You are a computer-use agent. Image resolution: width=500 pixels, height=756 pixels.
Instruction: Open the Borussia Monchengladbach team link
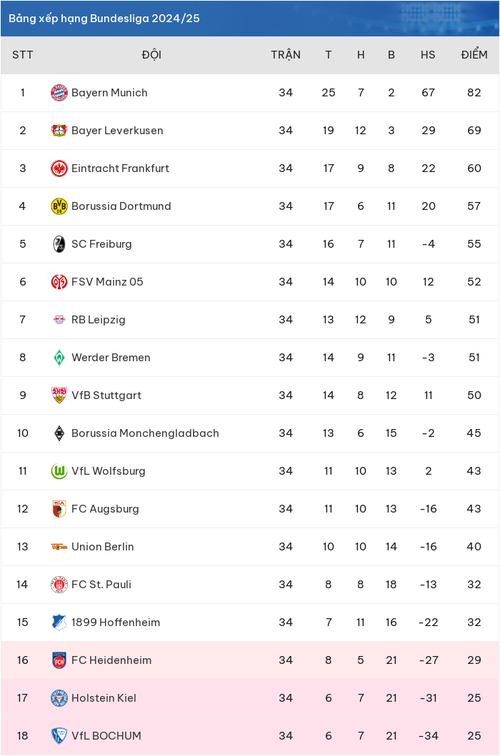(145, 433)
